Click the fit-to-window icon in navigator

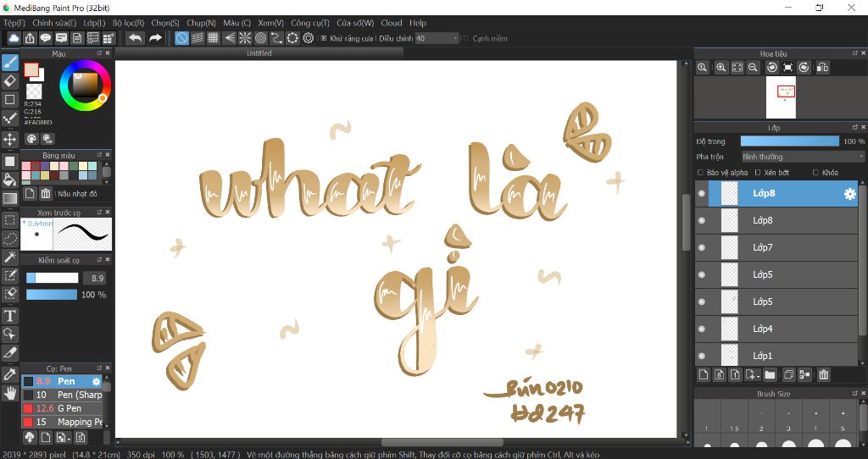pyautogui.click(x=737, y=68)
